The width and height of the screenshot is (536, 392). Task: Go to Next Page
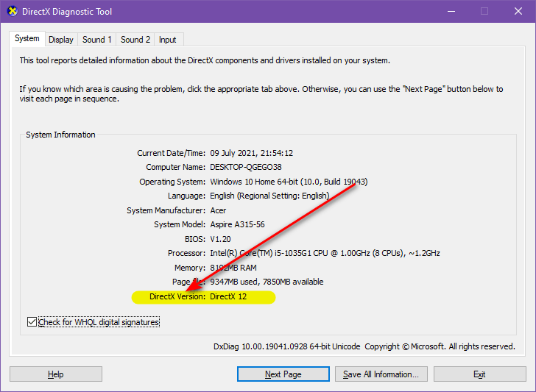pyautogui.click(x=283, y=374)
